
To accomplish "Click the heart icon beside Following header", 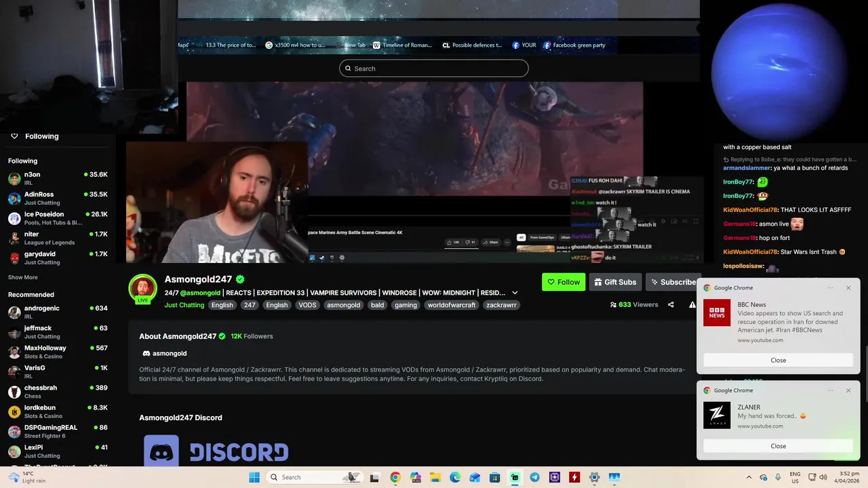I will 14,136.
